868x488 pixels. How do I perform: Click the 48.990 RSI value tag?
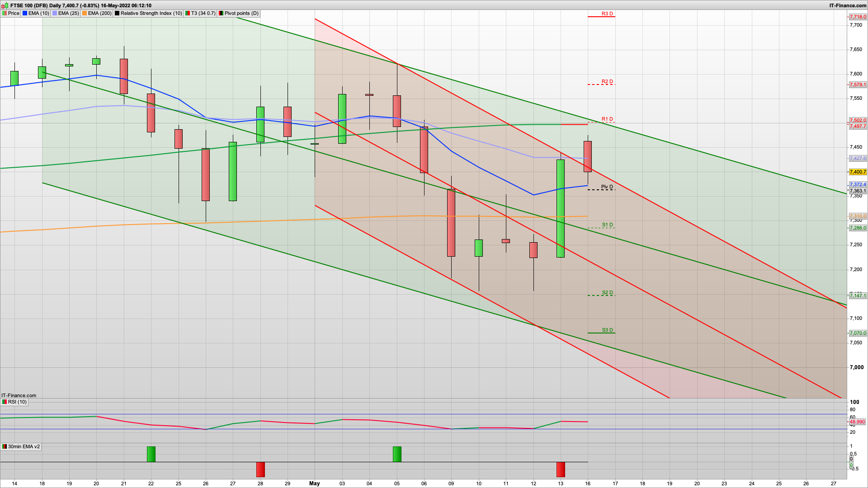(857, 422)
